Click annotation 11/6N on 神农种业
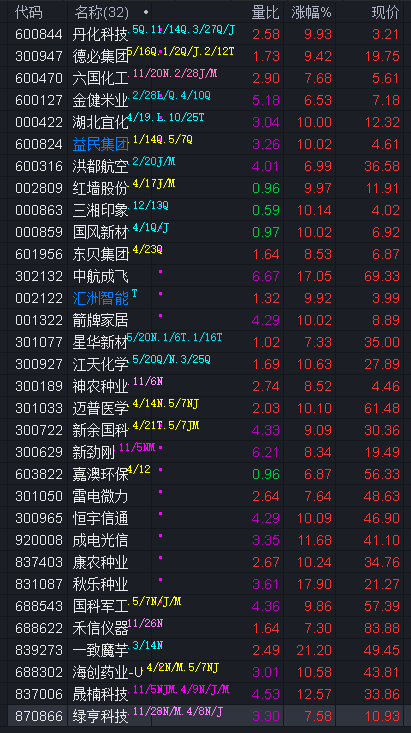Image resolution: width=411 pixels, height=733 pixels. coord(148,381)
